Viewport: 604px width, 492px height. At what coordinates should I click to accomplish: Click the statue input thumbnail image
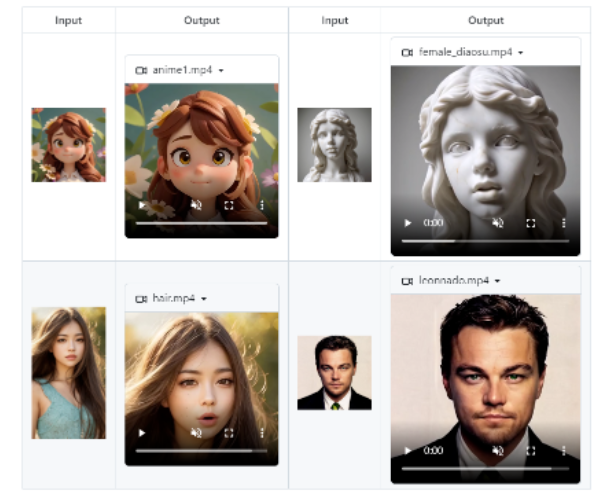pos(334,145)
